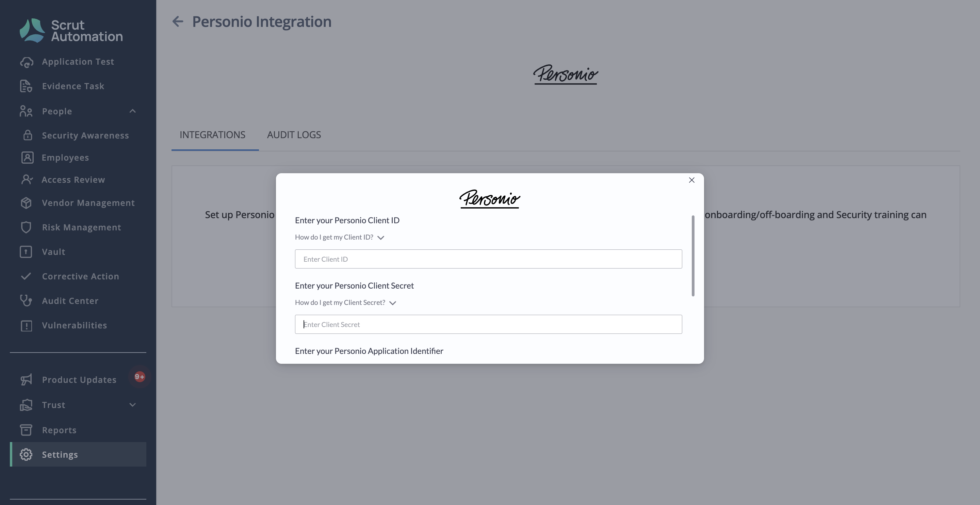Open the Audit Center stethoscope icon
This screenshot has height=505, width=980.
point(26,300)
